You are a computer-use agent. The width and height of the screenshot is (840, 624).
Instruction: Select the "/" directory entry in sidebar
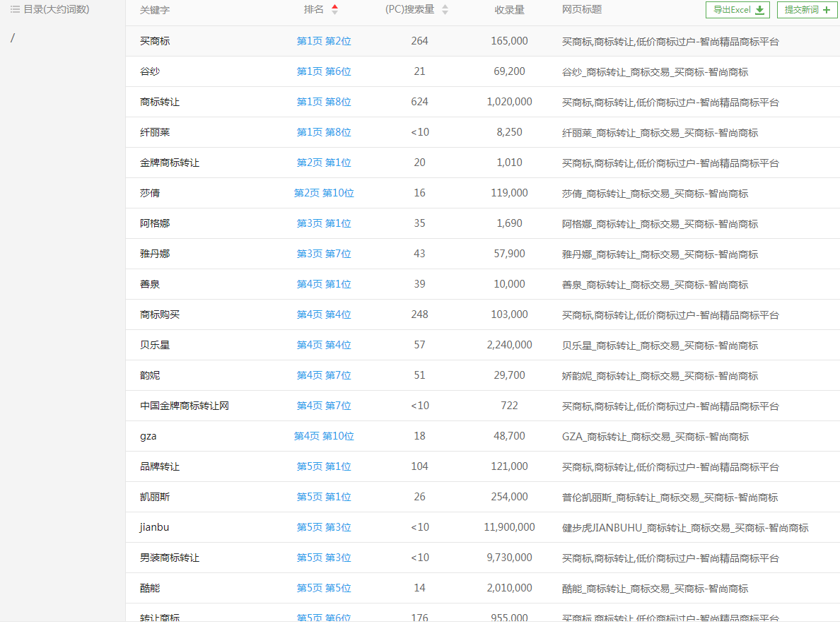pyautogui.click(x=12, y=38)
